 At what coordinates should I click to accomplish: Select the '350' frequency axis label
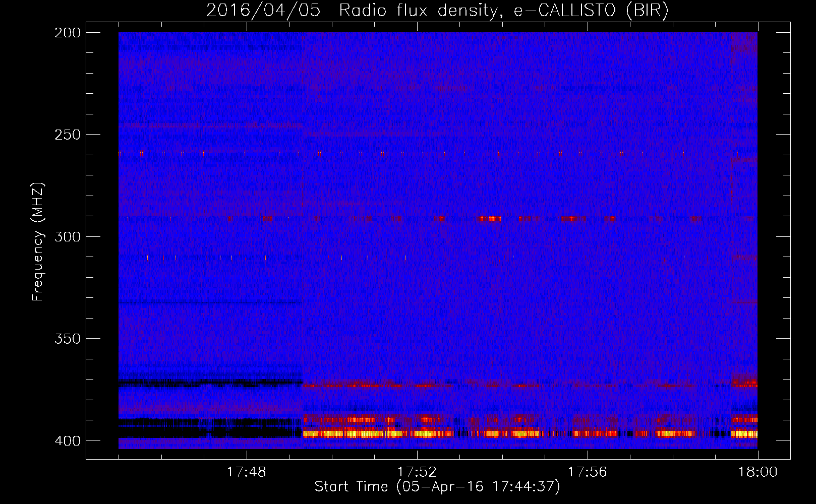click(x=67, y=338)
